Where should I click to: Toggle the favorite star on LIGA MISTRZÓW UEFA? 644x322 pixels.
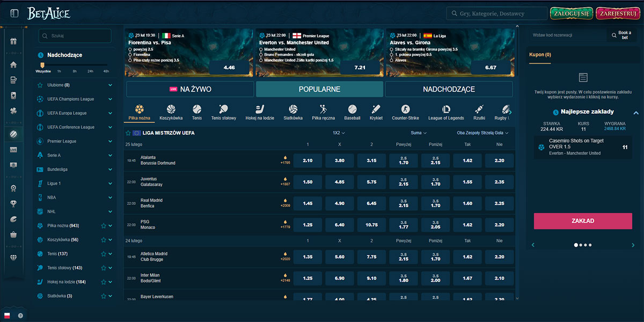tap(128, 133)
